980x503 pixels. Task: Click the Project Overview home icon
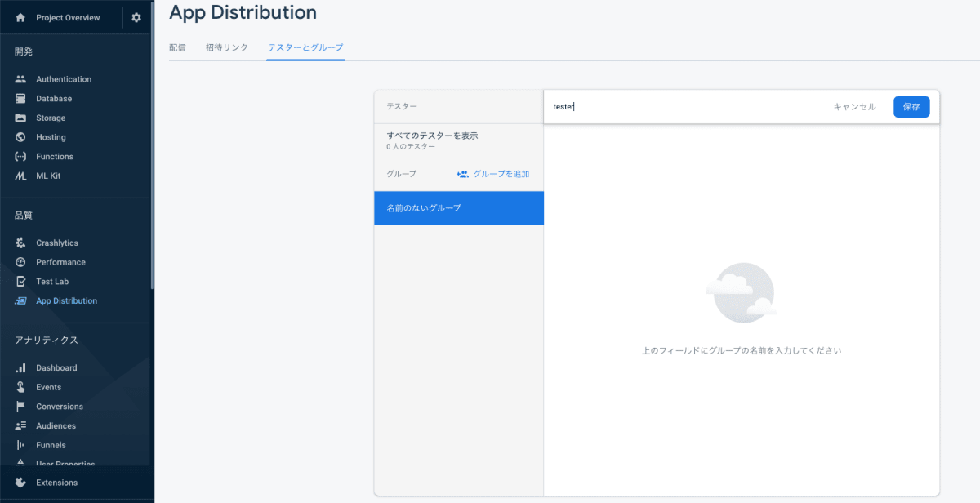tap(21, 17)
